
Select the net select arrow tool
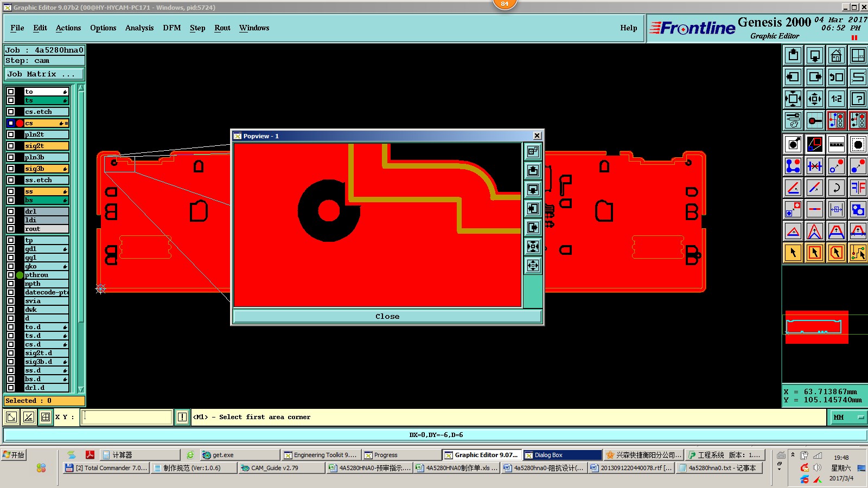click(x=858, y=253)
